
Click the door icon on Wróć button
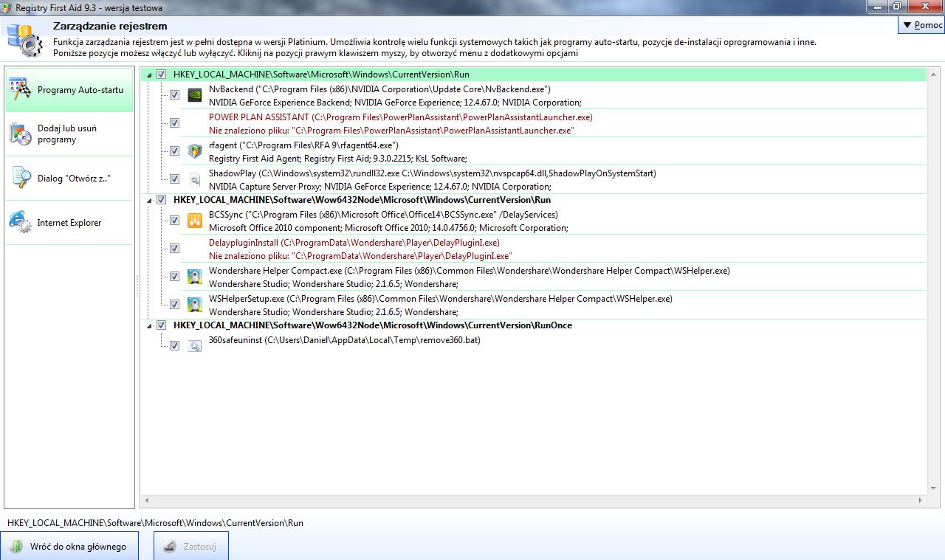click(x=16, y=547)
